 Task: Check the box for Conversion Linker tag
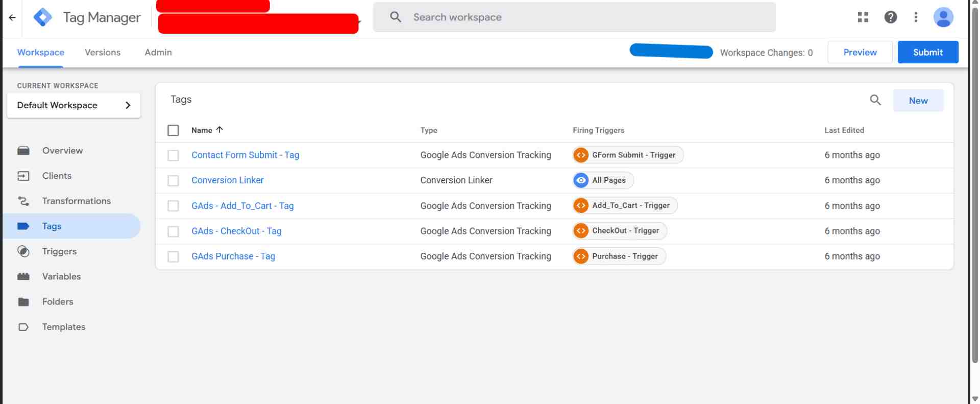click(x=173, y=181)
